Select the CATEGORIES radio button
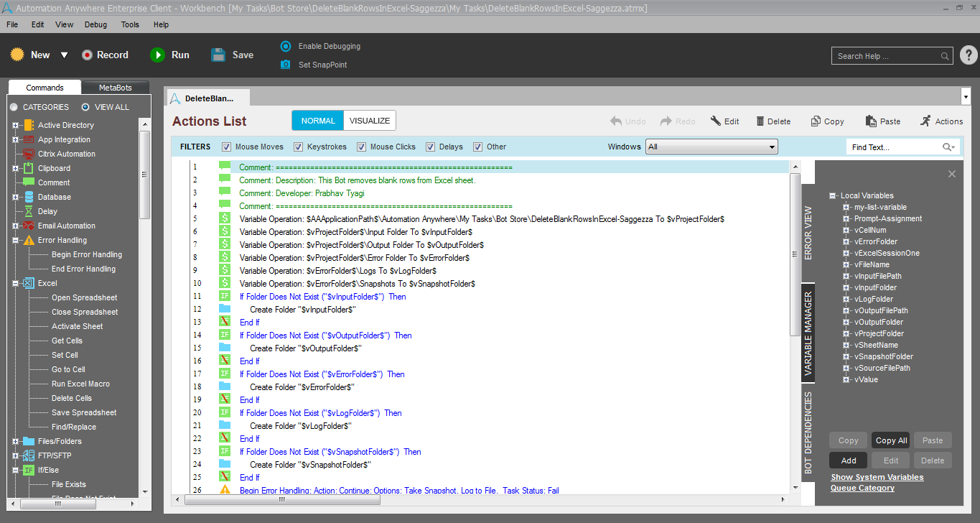This screenshot has height=523, width=980. click(14, 107)
